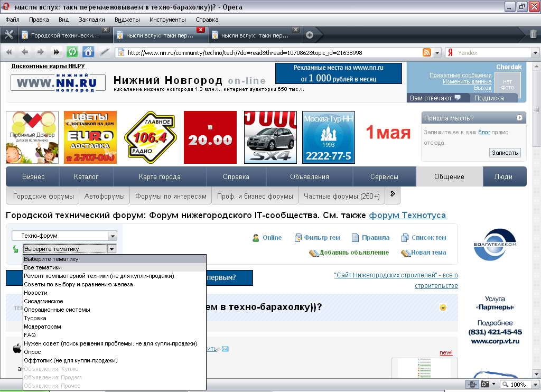Follow the форум Технотуса link
This screenshot has height=392, width=541.
[x=407, y=216]
